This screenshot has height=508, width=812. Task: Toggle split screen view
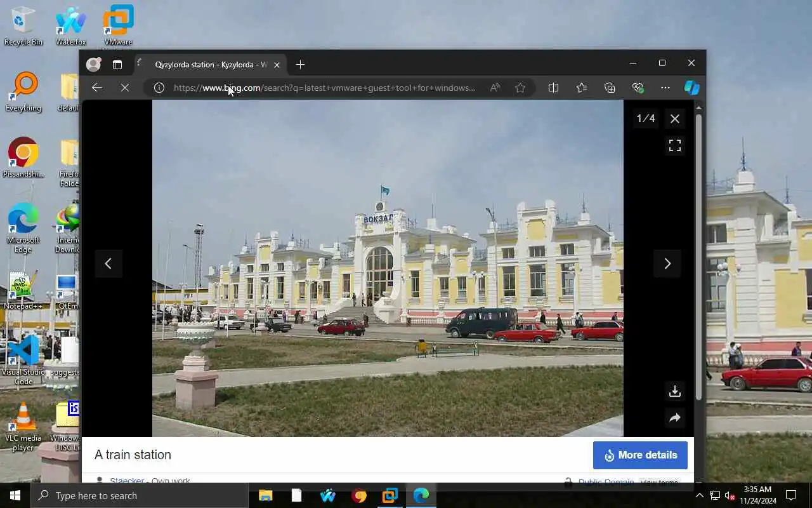tap(553, 88)
